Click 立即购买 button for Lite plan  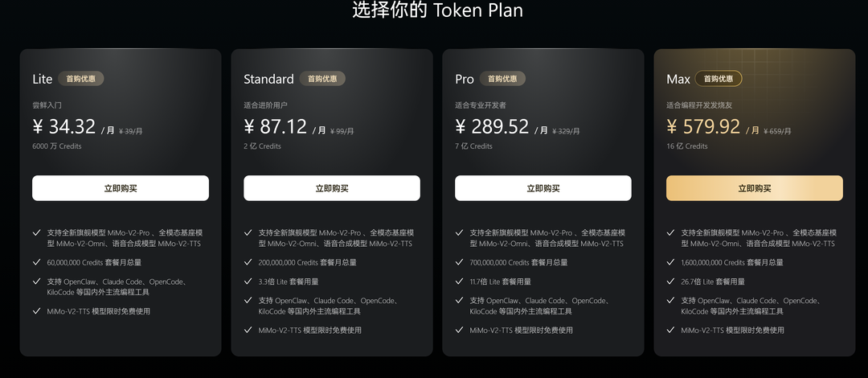(120, 188)
